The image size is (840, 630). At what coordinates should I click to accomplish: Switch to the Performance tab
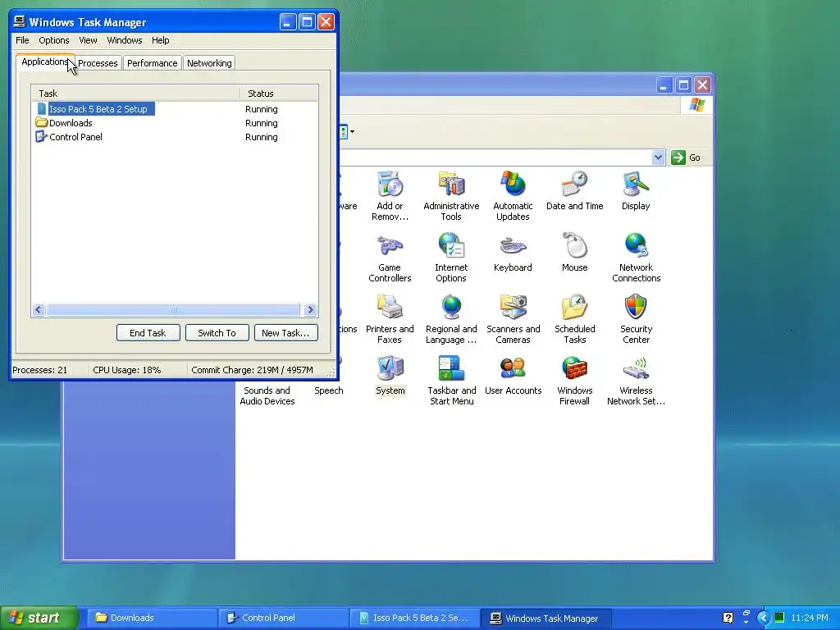152,63
